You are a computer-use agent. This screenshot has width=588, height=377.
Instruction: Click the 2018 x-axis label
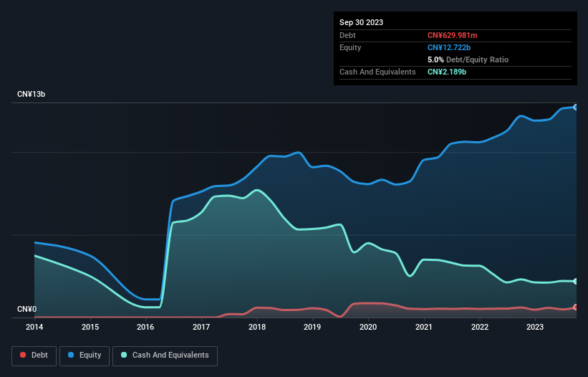(x=257, y=327)
